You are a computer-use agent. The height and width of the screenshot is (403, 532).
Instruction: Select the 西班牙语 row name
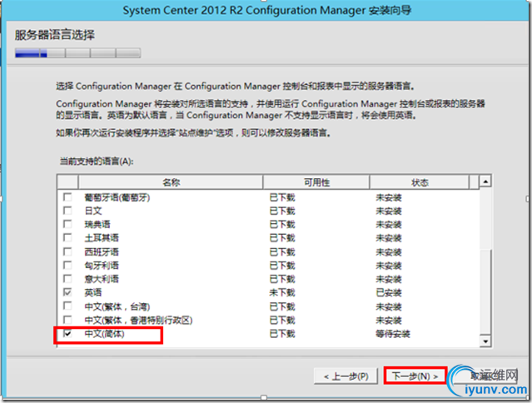pos(102,252)
